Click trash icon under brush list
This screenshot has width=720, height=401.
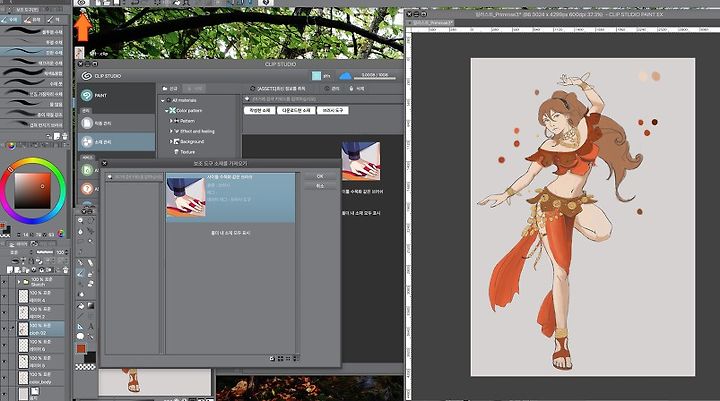pyautogui.click(x=65, y=136)
